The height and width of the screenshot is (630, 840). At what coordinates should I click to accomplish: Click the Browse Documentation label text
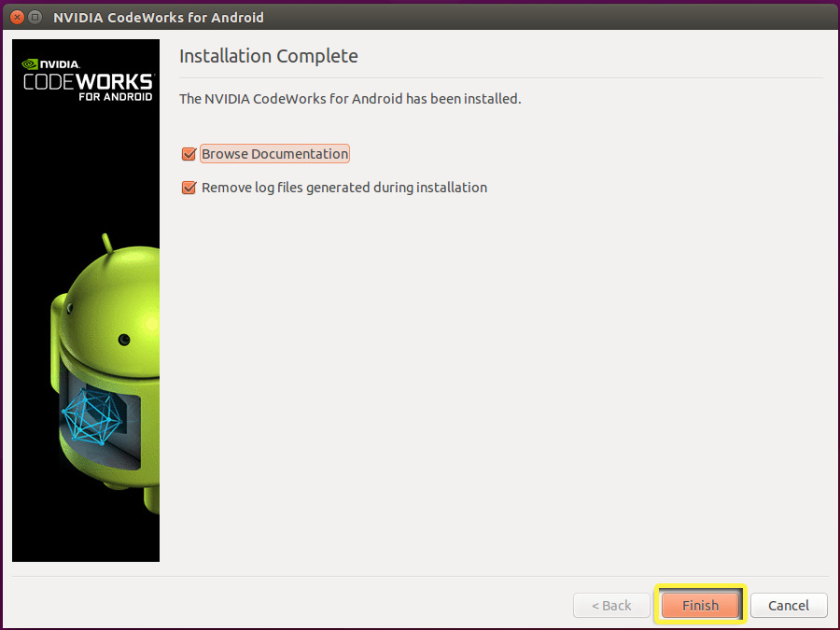click(274, 153)
